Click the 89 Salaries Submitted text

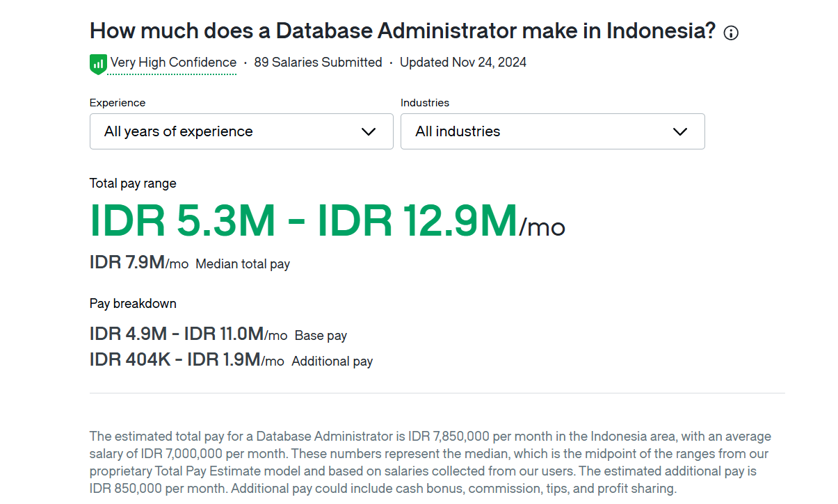[x=318, y=63]
